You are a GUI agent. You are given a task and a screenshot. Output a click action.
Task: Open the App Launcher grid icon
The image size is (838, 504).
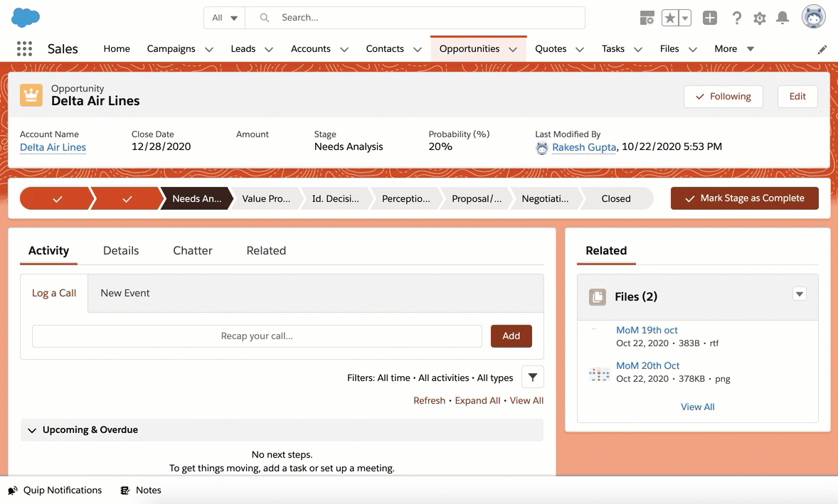coord(24,48)
